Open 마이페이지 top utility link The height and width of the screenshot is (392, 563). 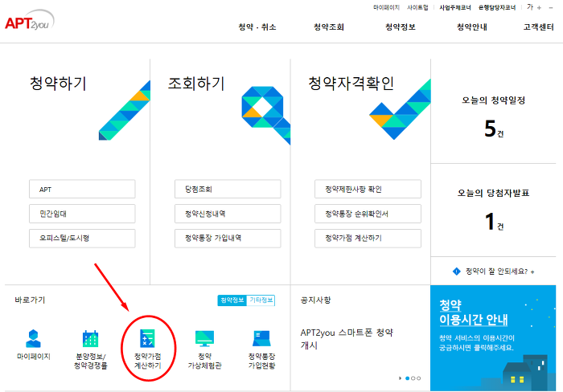click(386, 7)
